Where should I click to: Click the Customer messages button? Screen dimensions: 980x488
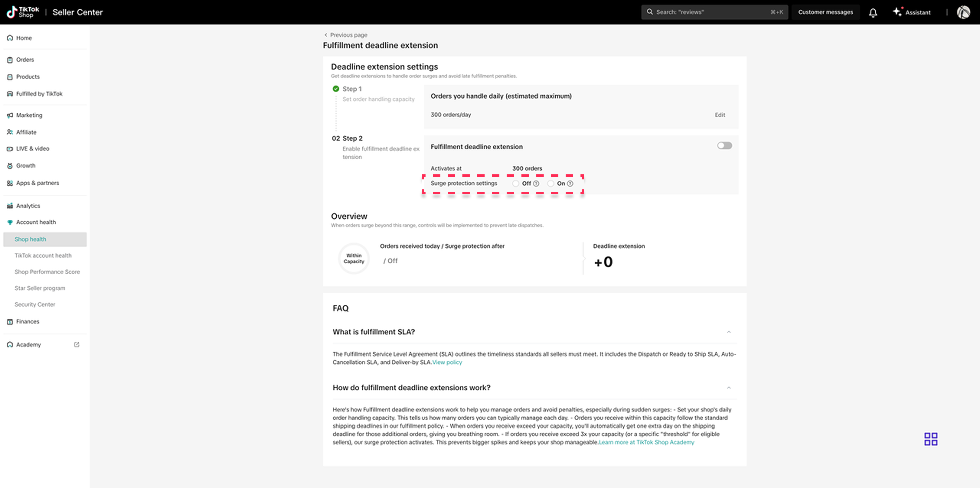825,12
